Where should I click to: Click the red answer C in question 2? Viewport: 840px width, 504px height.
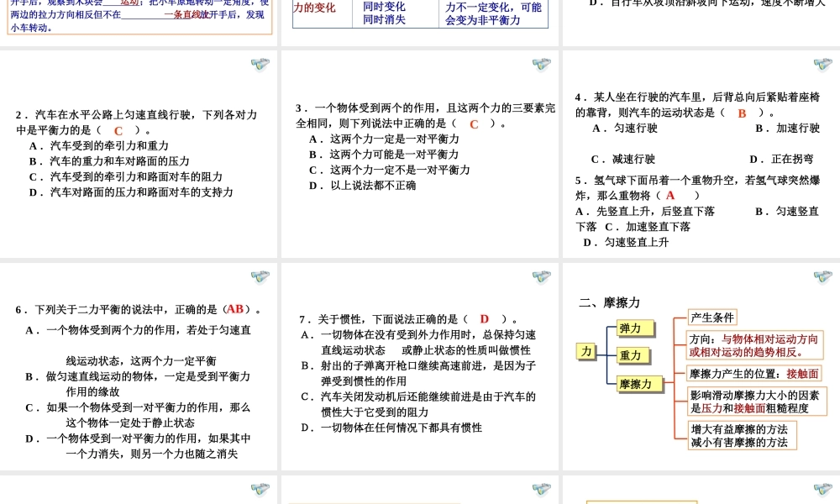118,131
